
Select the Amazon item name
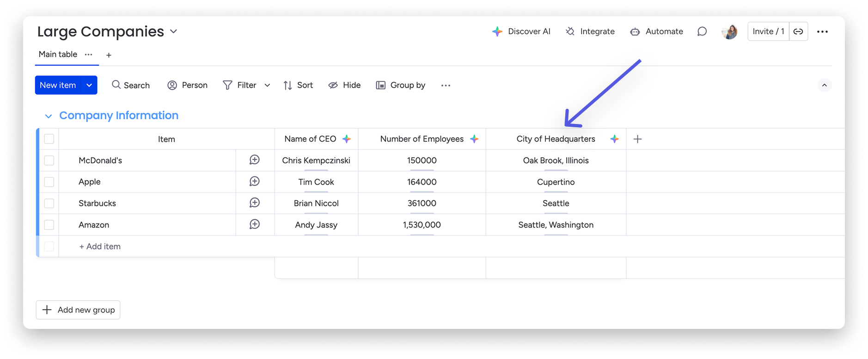pyautogui.click(x=94, y=224)
